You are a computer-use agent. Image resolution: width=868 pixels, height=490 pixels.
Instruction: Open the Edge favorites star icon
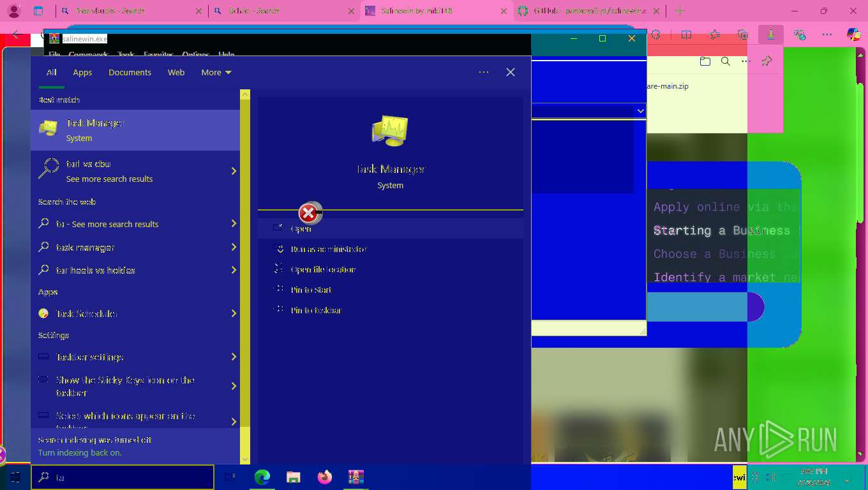[x=714, y=35]
